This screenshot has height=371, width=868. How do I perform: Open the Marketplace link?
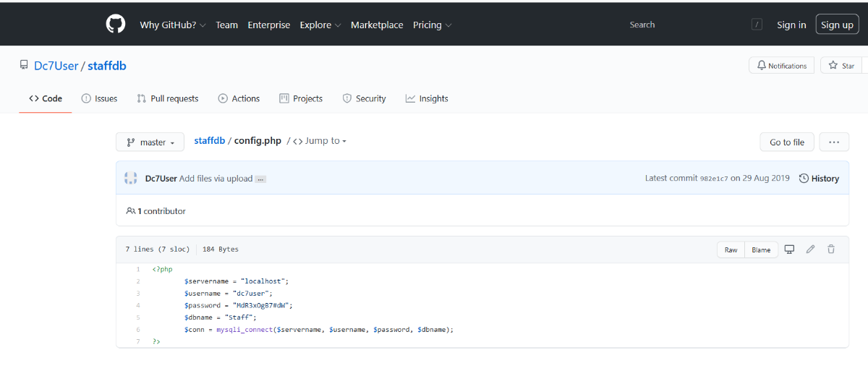377,25
